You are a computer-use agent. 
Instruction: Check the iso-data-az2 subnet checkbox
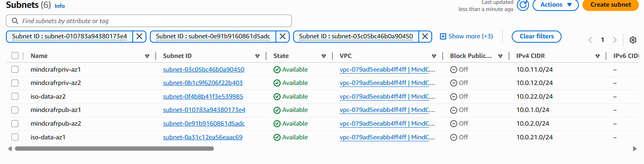pos(15,96)
